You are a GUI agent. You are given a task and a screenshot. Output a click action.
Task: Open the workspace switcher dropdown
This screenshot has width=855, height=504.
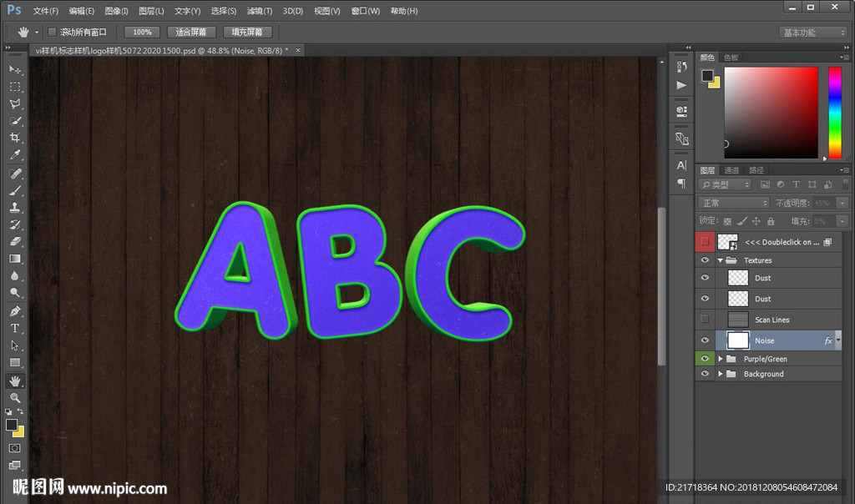[x=813, y=33]
